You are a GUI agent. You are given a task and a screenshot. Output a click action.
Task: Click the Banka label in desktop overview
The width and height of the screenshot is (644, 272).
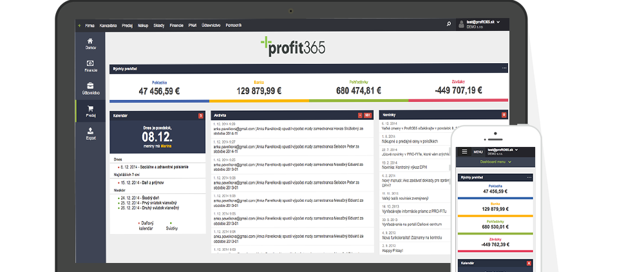pos(259,82)
